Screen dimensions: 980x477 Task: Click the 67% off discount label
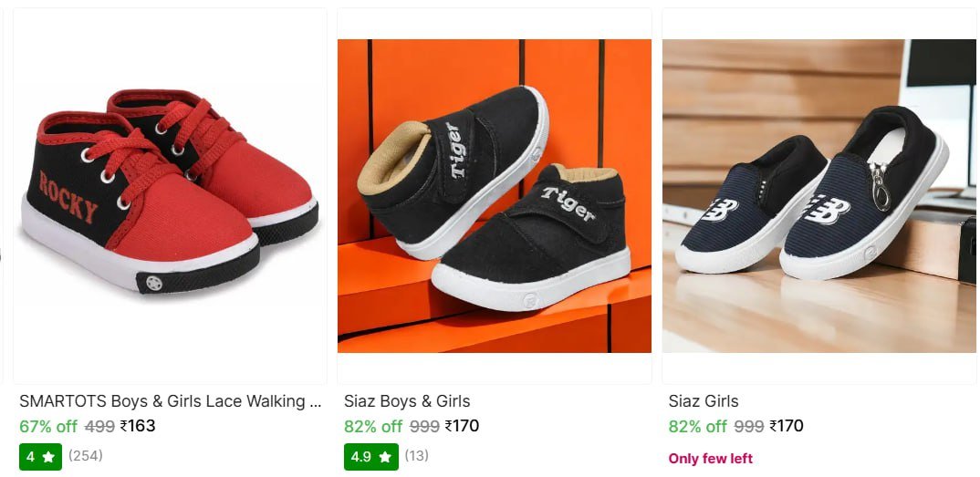48,426
